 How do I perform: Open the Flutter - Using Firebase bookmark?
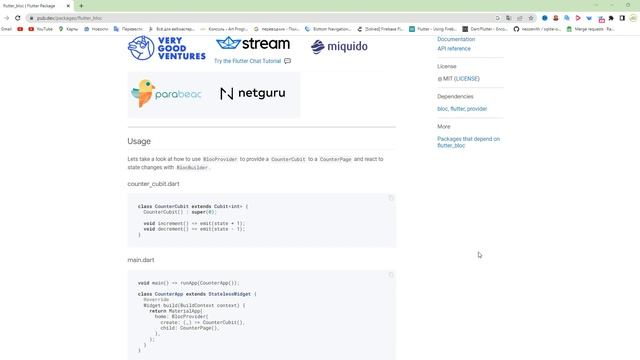point(432,29)
